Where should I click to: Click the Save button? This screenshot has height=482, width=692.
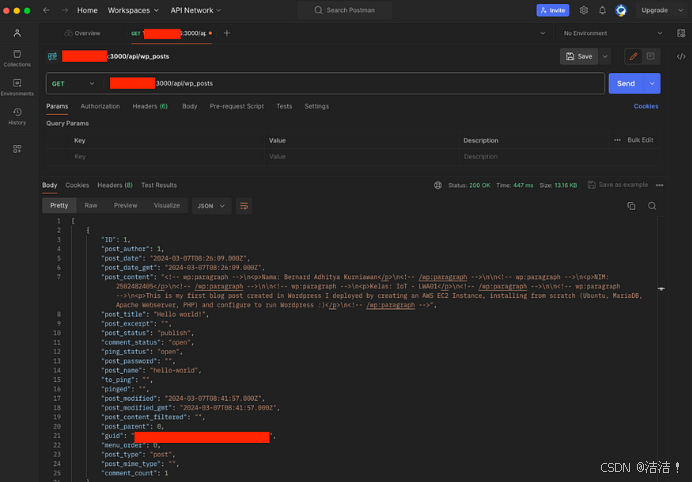(579, 56)
